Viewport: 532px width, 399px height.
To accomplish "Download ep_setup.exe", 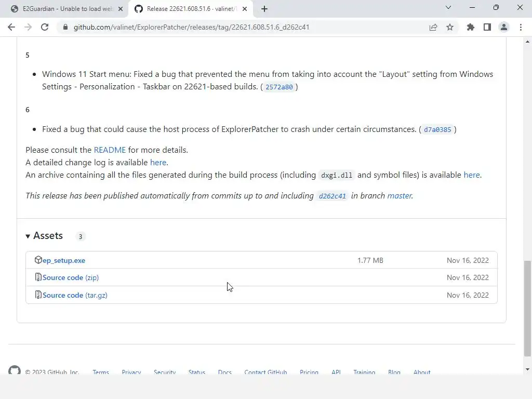I will tap(64, 261).
